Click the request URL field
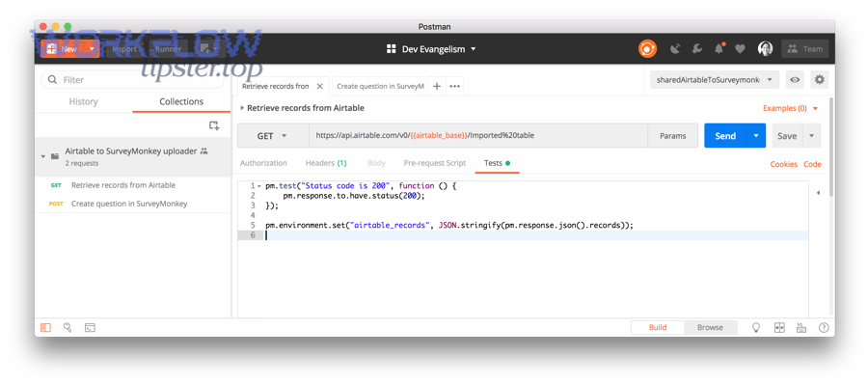 point(478,136)
